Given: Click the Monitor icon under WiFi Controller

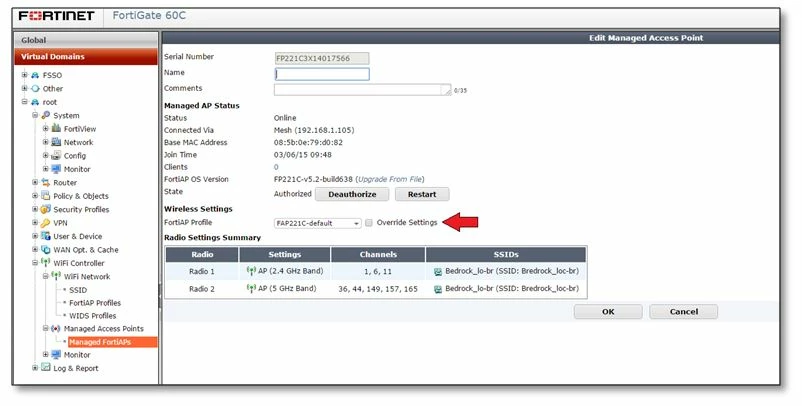Looking at the screenshot, I should coord(56,354).
